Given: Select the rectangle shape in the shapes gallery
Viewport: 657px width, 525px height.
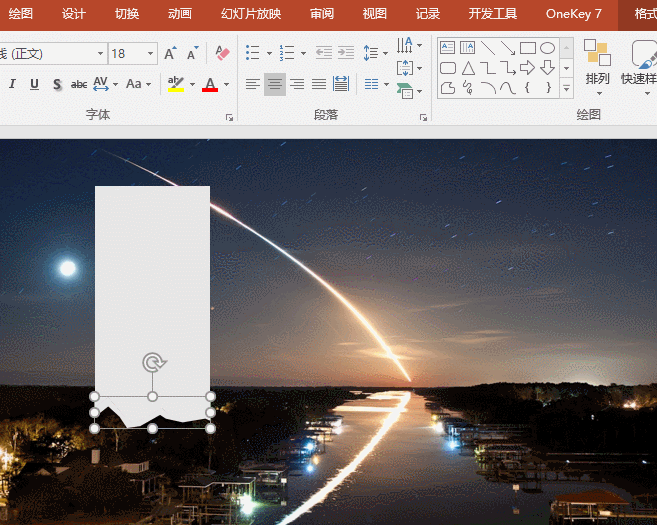Looking at the screenshot, I should [x=527, y=48].
